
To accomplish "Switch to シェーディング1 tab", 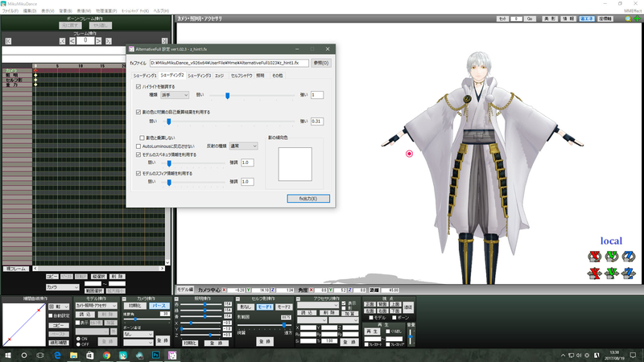I will [145, 76].
